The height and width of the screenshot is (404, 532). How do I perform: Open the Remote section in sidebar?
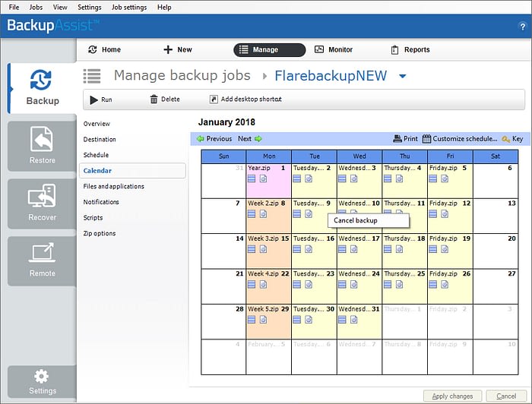42,261
